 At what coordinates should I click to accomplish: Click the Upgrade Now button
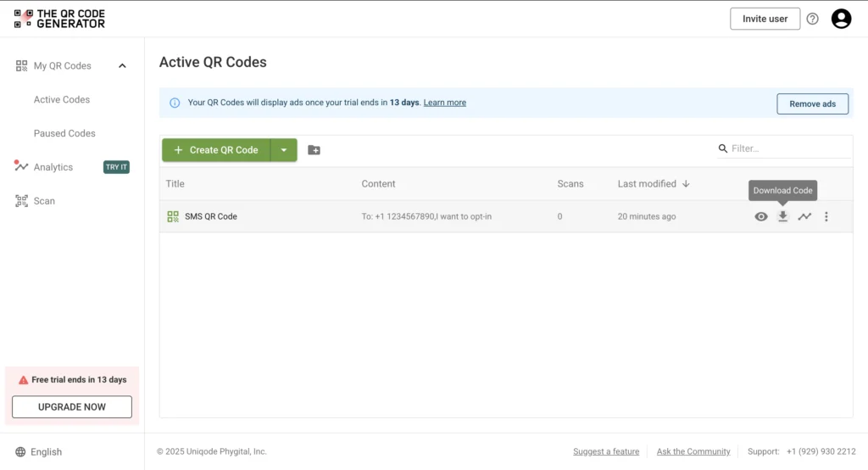pos(72,407)
